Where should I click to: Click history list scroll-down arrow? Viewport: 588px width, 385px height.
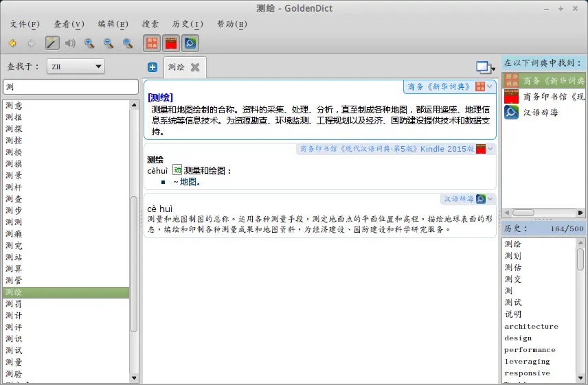(x=580, y=378)
